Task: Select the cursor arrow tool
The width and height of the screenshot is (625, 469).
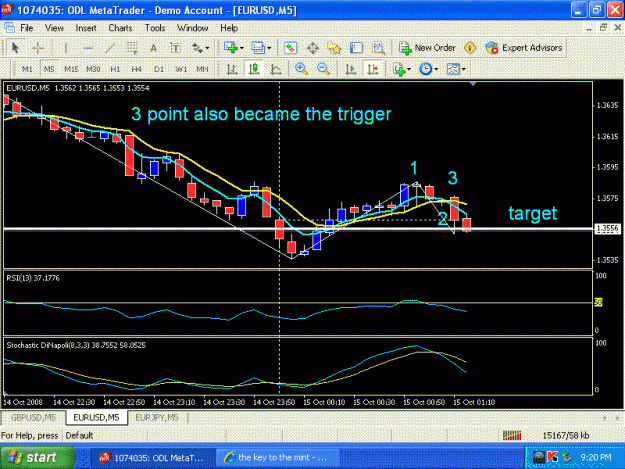Action: point(15,48)
